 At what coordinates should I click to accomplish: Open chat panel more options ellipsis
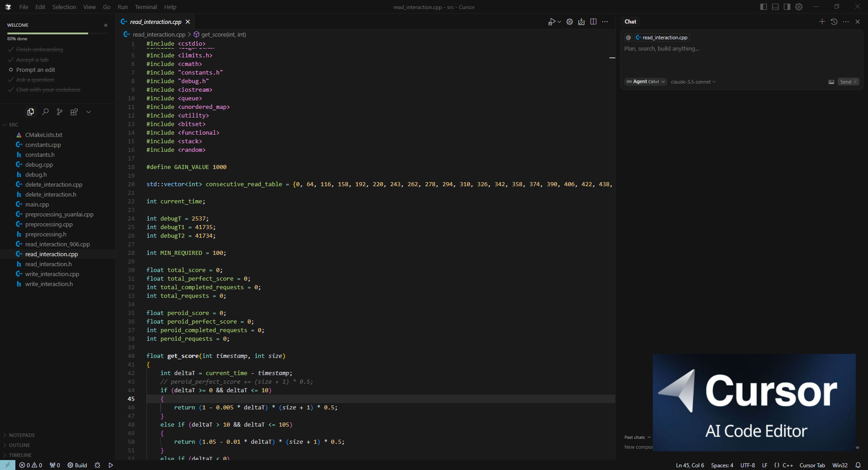[846, 22]
